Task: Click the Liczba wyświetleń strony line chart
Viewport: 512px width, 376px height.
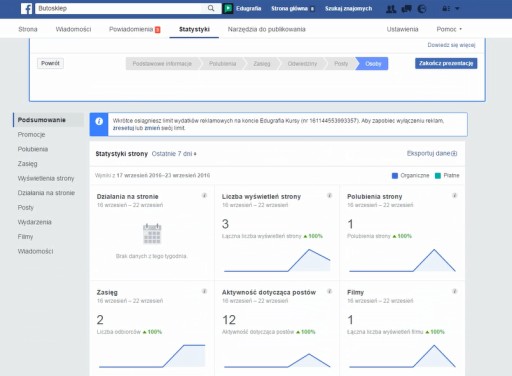Action: click(x=277, y=260)
